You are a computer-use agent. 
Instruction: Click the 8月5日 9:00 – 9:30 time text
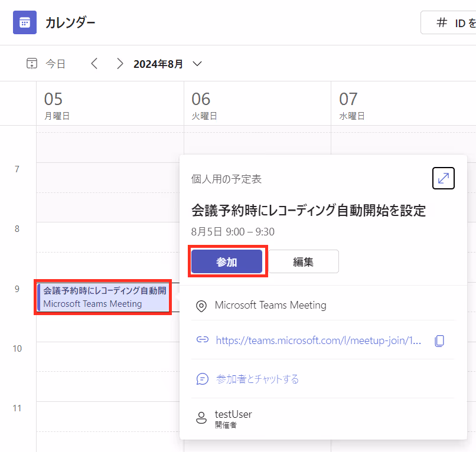click(x=233, y=232)
